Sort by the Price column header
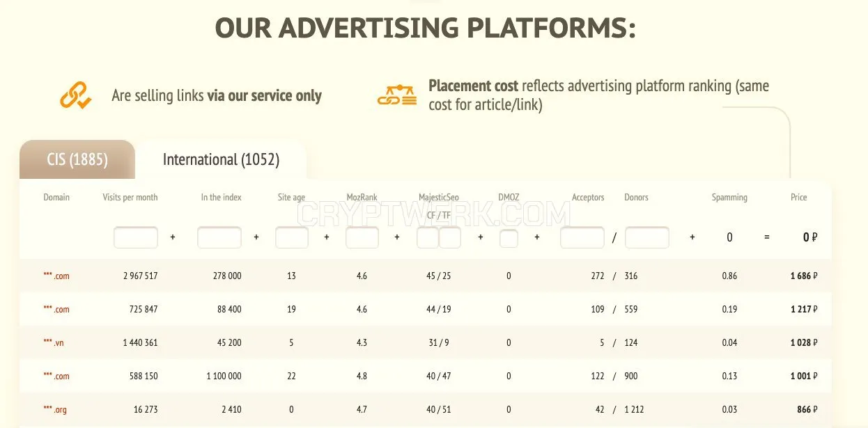868x428 pixels. (798, 198)
